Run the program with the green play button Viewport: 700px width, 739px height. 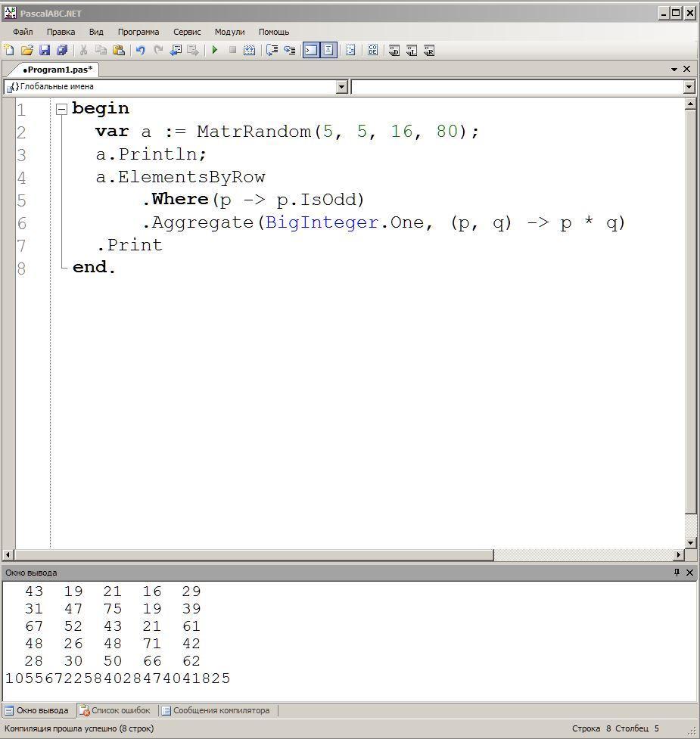[x=215, y=51]
